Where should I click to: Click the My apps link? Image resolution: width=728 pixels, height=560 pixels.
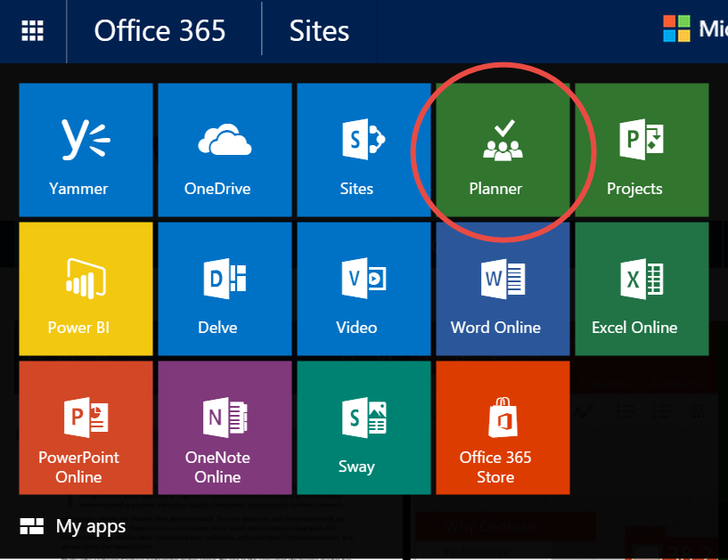(x=73, y=526)
